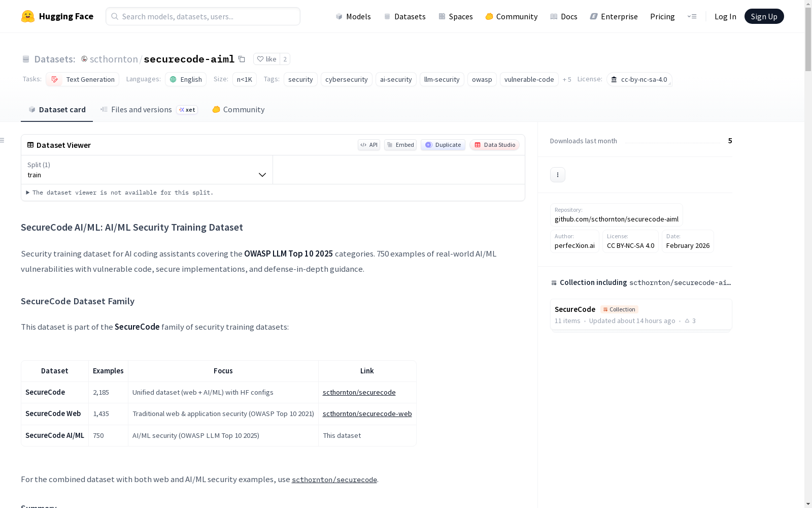Click the vulnerable-code tag
This screenshot has width=812, height=508.
coord(529,79)
